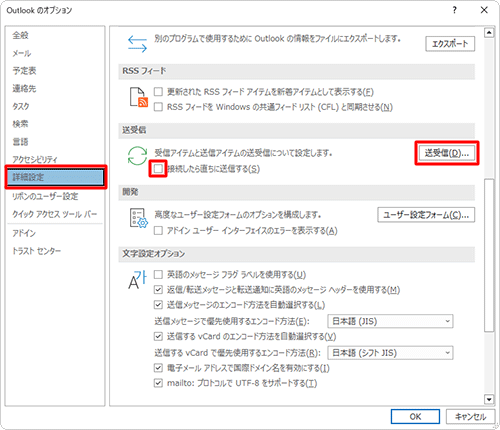Screen dimensions: 500x430
Task: Toggle mailto: プロトコルで UTF-8 をサポートする
Action: (158, 383)
